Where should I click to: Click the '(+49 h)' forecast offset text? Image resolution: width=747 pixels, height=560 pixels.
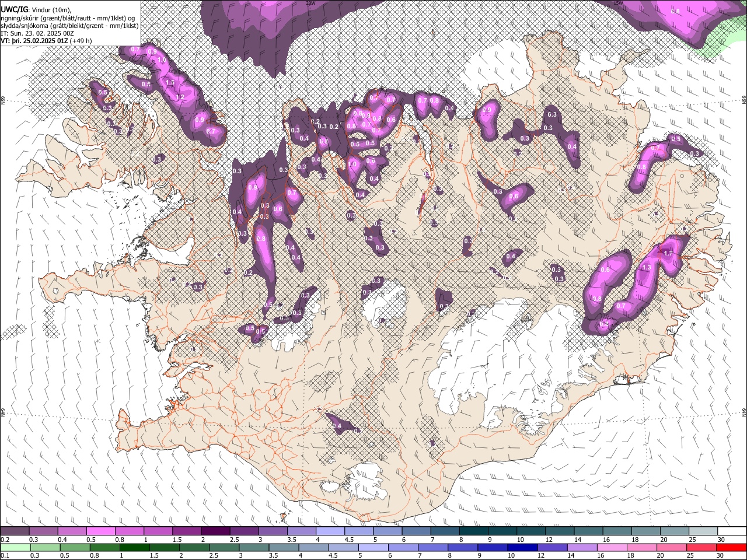[81, 41]
